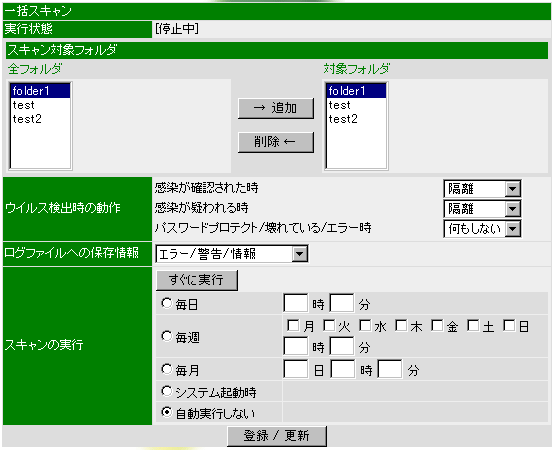554x450 pixels.
Task: Click the 削除 ← button
Action: point(276,142)
